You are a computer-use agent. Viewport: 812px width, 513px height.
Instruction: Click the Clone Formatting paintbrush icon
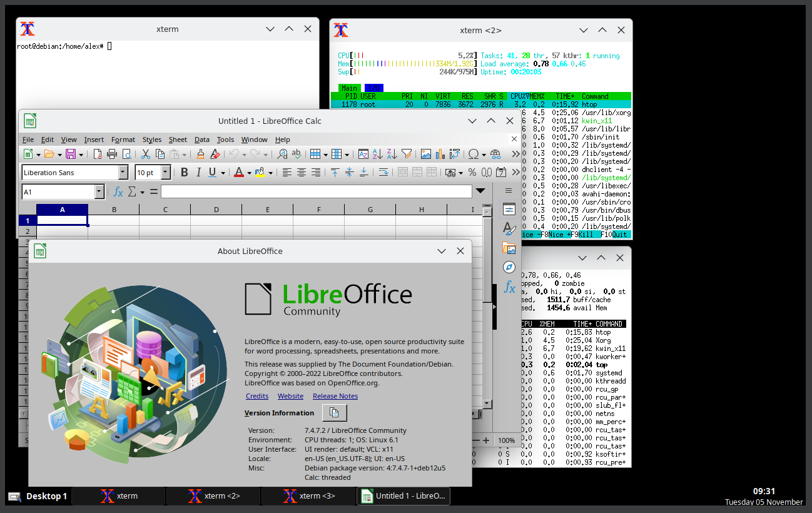[x=200, y=154]
